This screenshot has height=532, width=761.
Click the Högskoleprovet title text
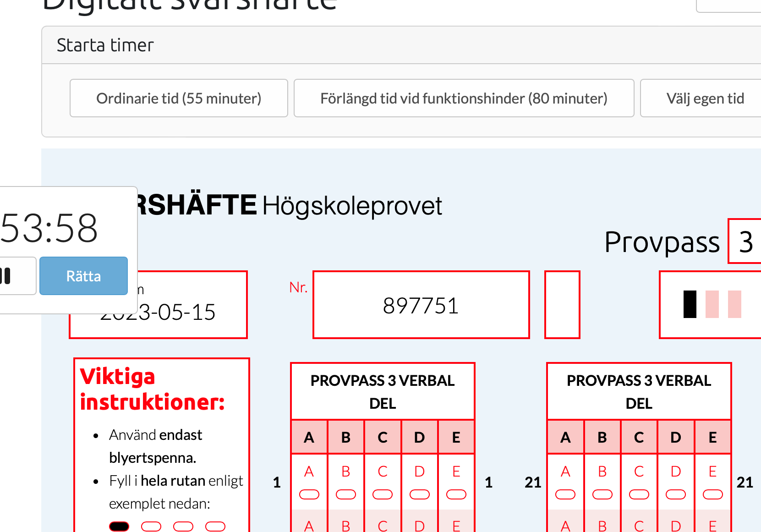352,206
